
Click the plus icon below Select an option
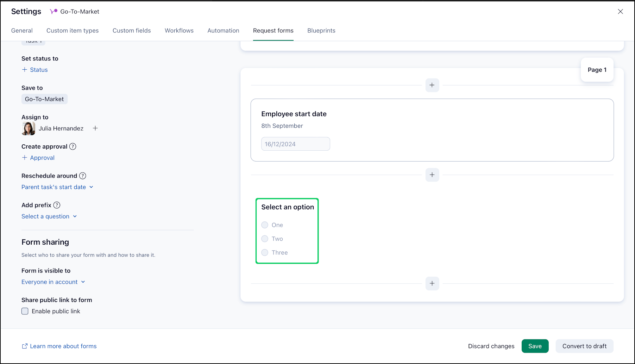point(432,283)
